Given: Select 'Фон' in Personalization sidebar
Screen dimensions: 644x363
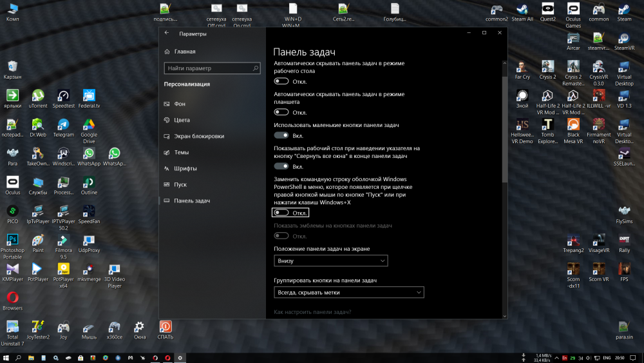Looking at the screenshot, I should 180,104.
